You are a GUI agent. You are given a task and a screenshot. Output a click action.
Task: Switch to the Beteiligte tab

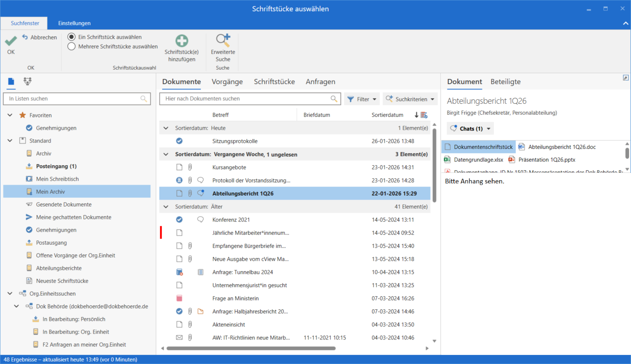505,82
